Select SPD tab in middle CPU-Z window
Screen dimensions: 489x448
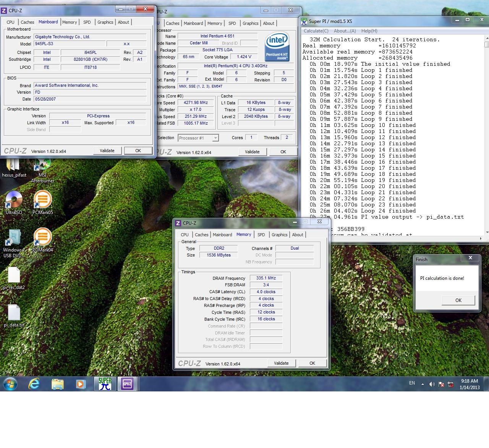click(232, 23)
